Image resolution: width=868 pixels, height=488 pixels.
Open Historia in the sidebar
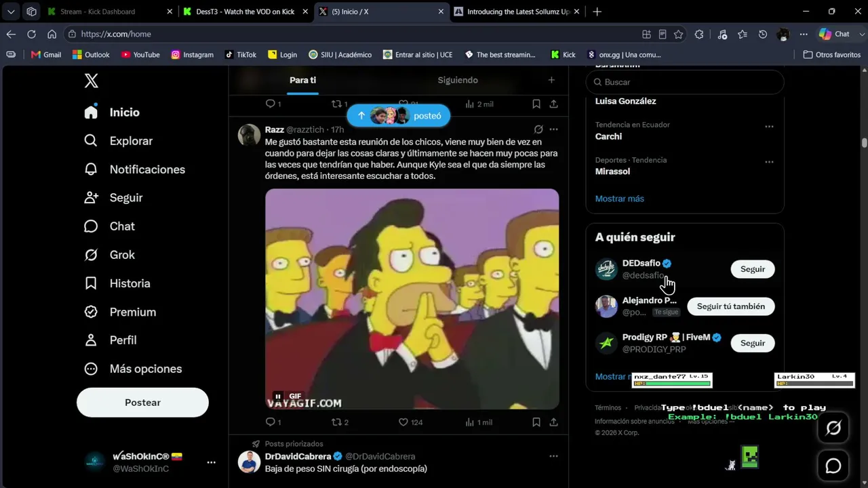pyautogui.click(x=117, y=283)
